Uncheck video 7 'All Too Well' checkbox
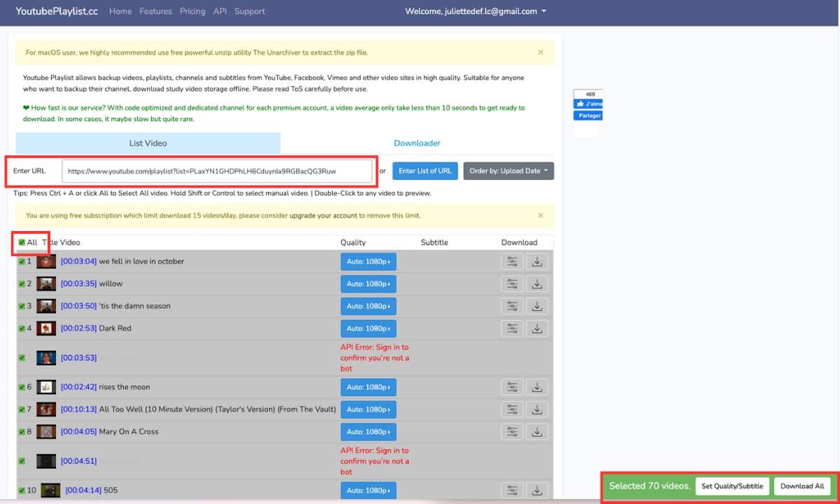 22,409
